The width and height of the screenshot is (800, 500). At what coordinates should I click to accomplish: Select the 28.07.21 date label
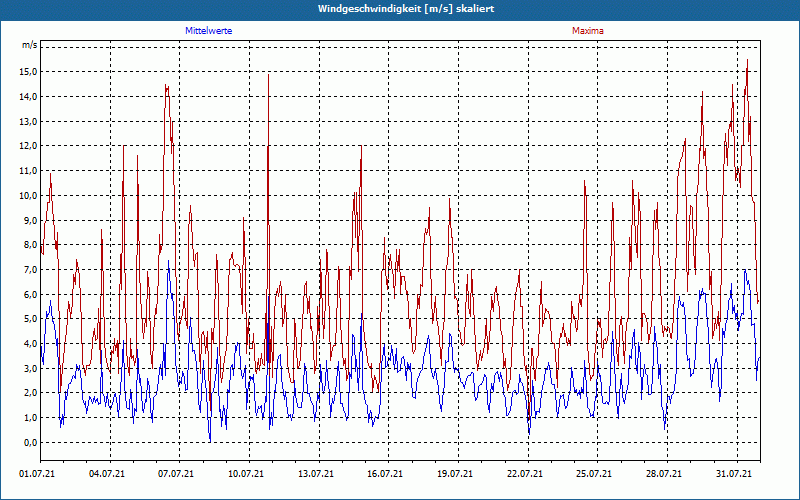coord(664,474)
